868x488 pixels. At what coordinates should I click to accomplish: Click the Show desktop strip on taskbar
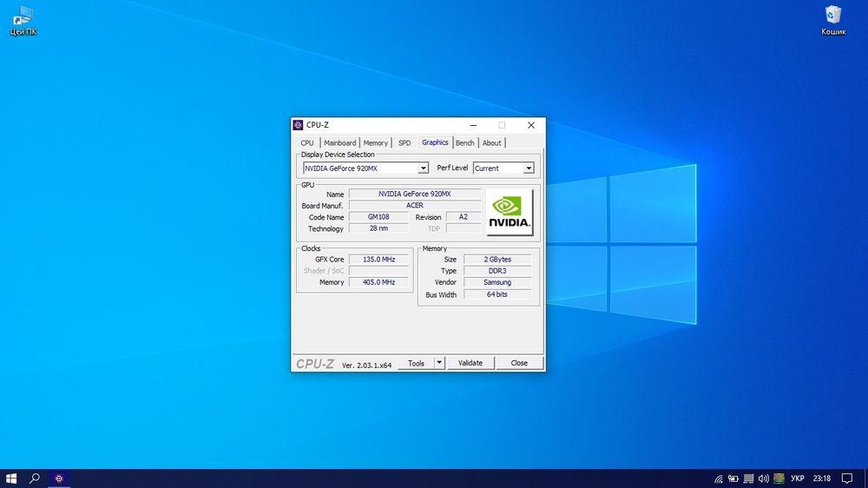click(865, 478)
